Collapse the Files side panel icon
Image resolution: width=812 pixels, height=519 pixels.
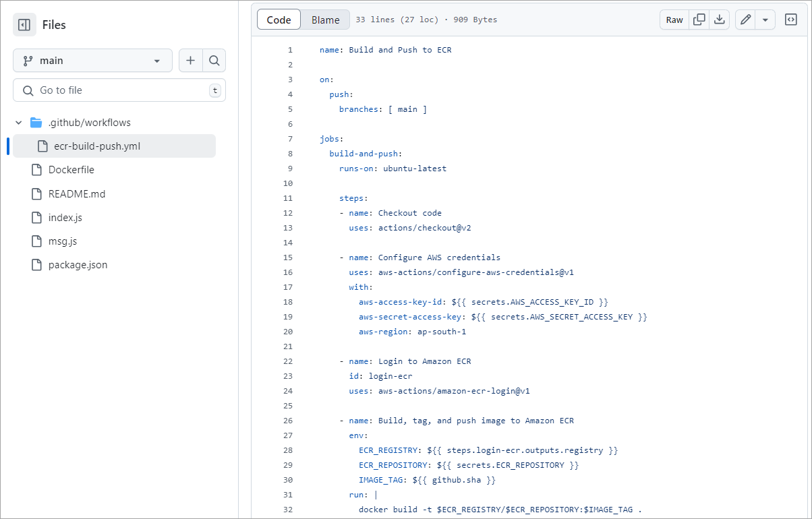[25, 24]
